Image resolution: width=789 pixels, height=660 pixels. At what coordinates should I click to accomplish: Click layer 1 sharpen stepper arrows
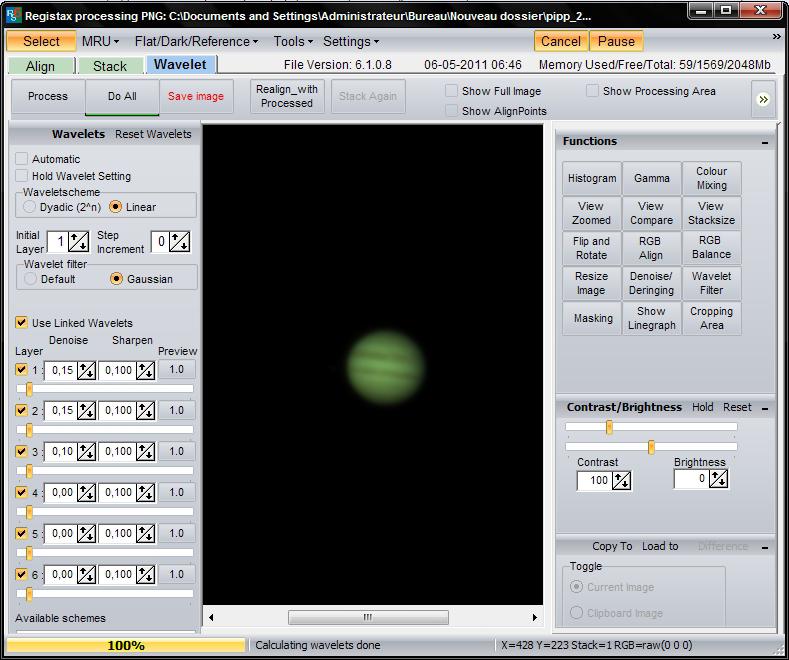tap(146, 371)
